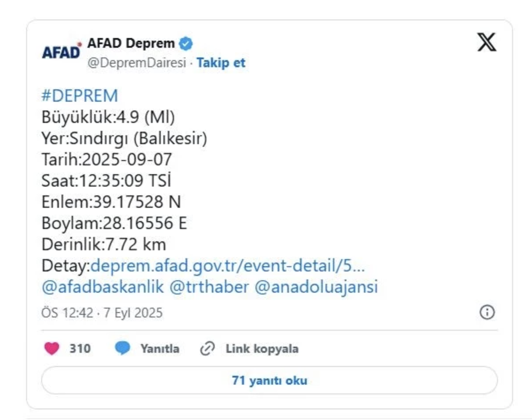532x420 pixels.
Task: Click the 310 likes count
Action: point(80,349)
